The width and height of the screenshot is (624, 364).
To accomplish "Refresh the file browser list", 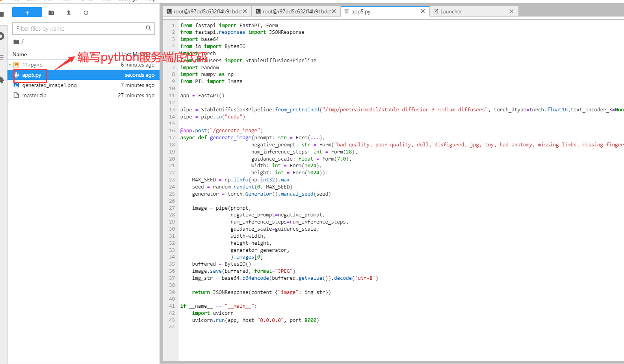I will [x=86, y=13].
